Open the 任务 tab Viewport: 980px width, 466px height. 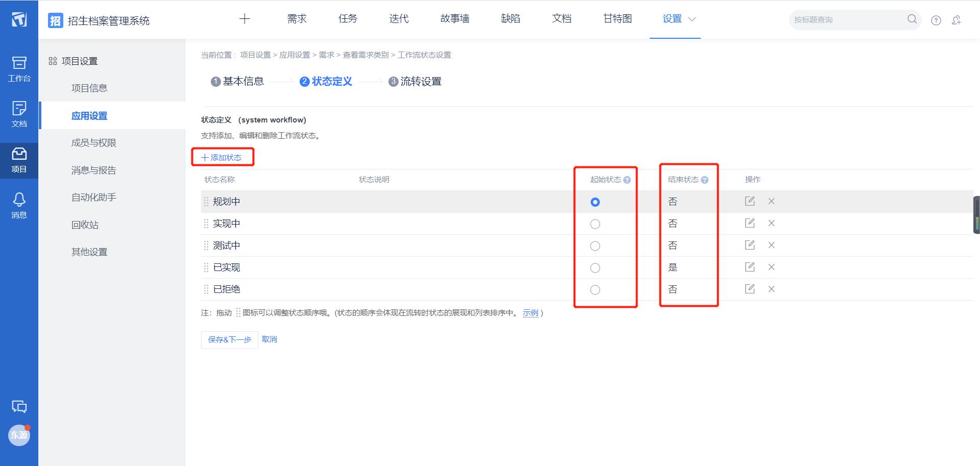(348, 19)
